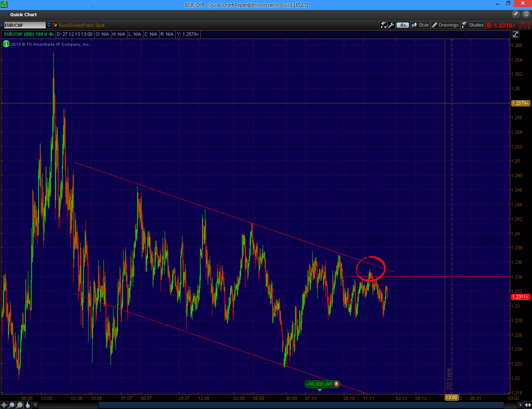Click the zoom out magnifier icon
This screenshot has width=532, height=409.
click(x=20, y=405)
